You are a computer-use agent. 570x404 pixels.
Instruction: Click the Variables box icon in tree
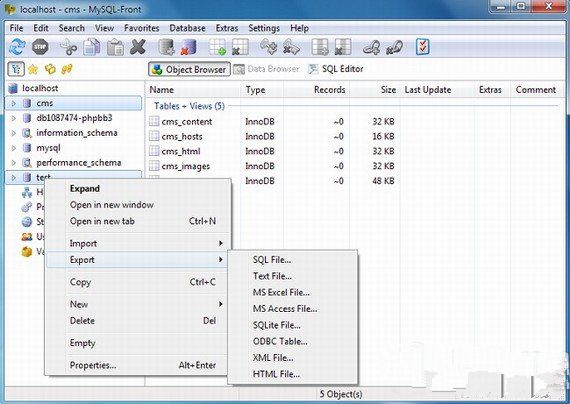27,251
